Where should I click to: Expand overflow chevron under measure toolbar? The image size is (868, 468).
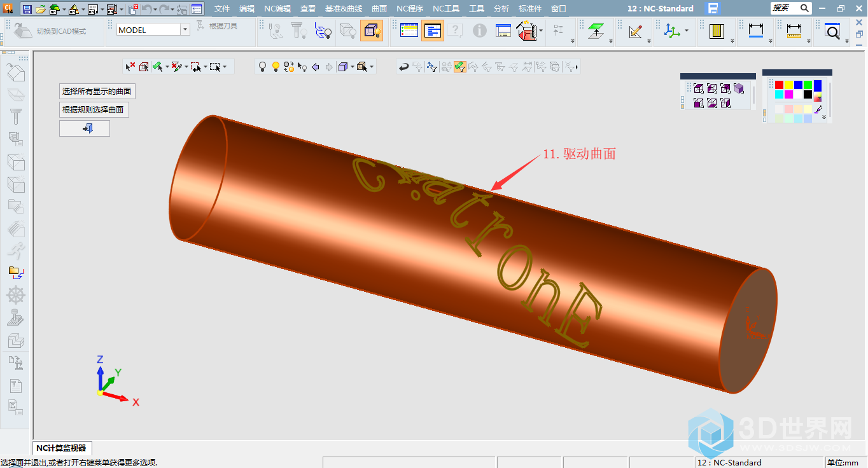point(808,41)
